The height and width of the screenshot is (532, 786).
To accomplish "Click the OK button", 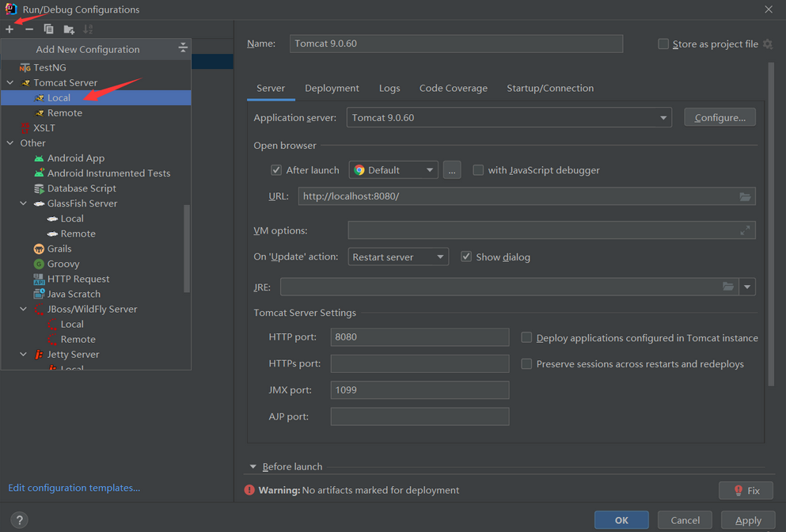I will 621,520.
